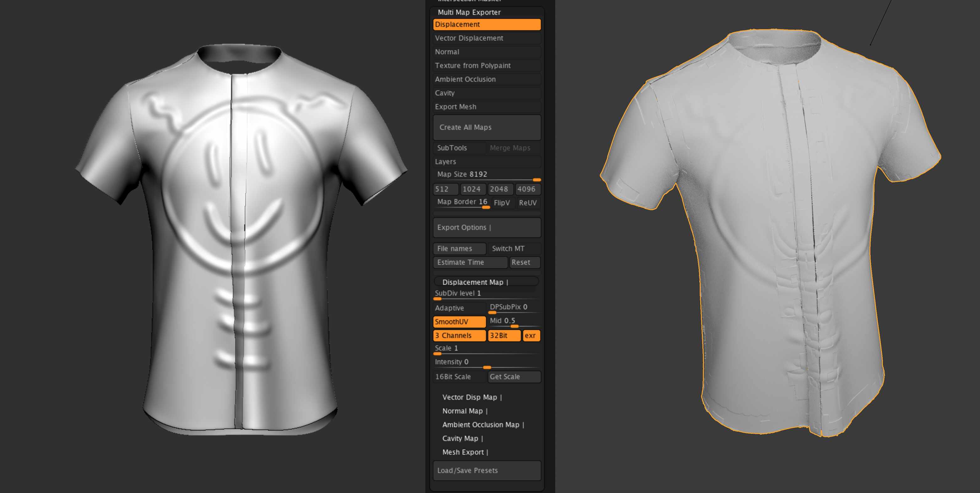
Task: Expand the Vector Disp Map section
Action: click(x=472, y=398)
